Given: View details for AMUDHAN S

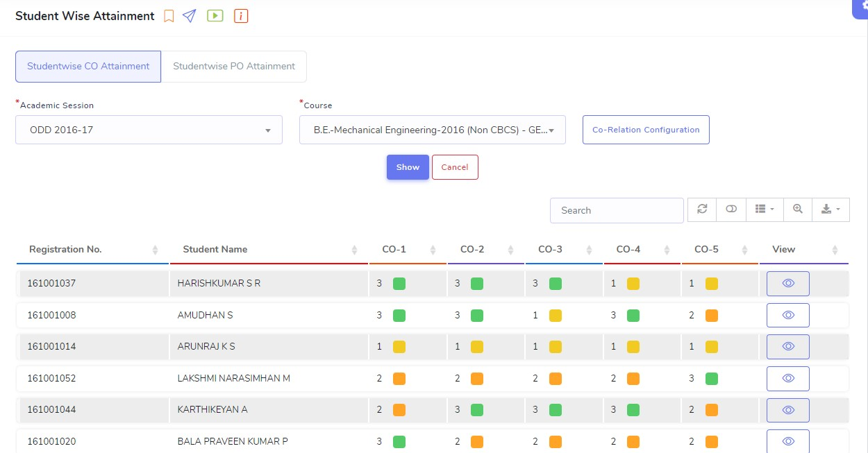Looking at the screenshot, I should [x=788, y=315].
